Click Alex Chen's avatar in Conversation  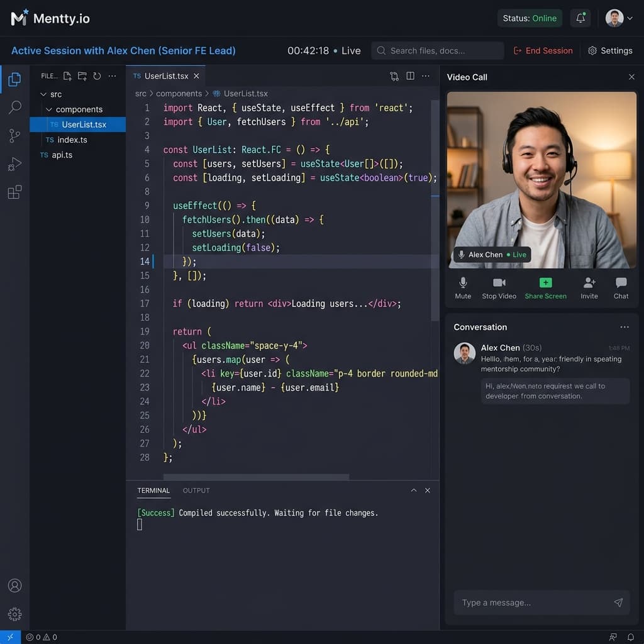tap(465, 353)
